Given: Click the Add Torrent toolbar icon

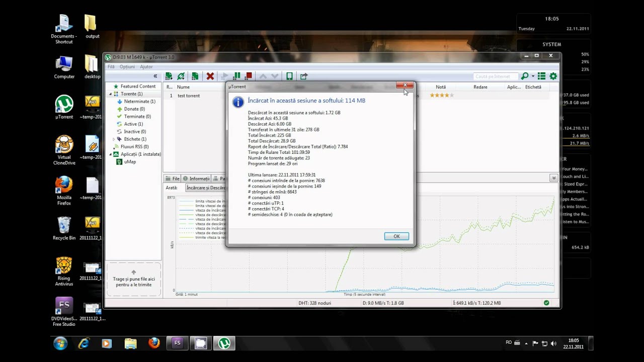Looking at the screenshot, I should (x=169, y=76).
